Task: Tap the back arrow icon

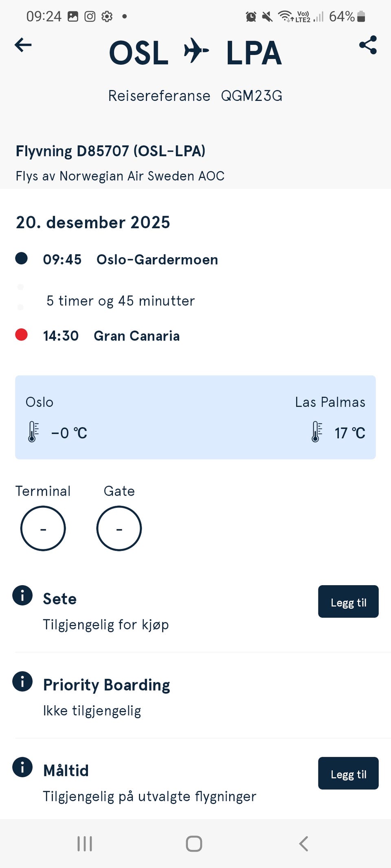Action: (23, 45)
